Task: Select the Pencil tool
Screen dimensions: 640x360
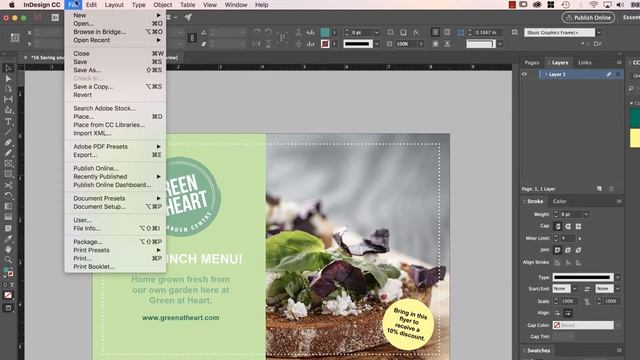Action: (8, 153)
